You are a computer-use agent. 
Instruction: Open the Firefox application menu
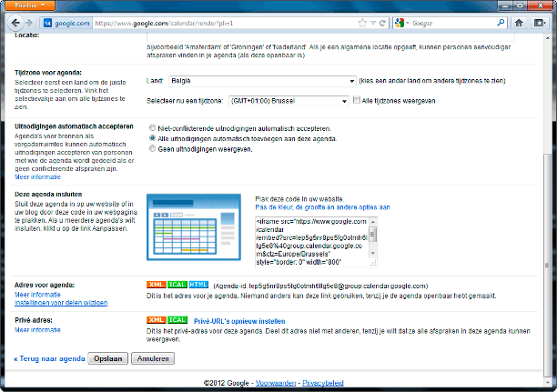tap(30, 5)
